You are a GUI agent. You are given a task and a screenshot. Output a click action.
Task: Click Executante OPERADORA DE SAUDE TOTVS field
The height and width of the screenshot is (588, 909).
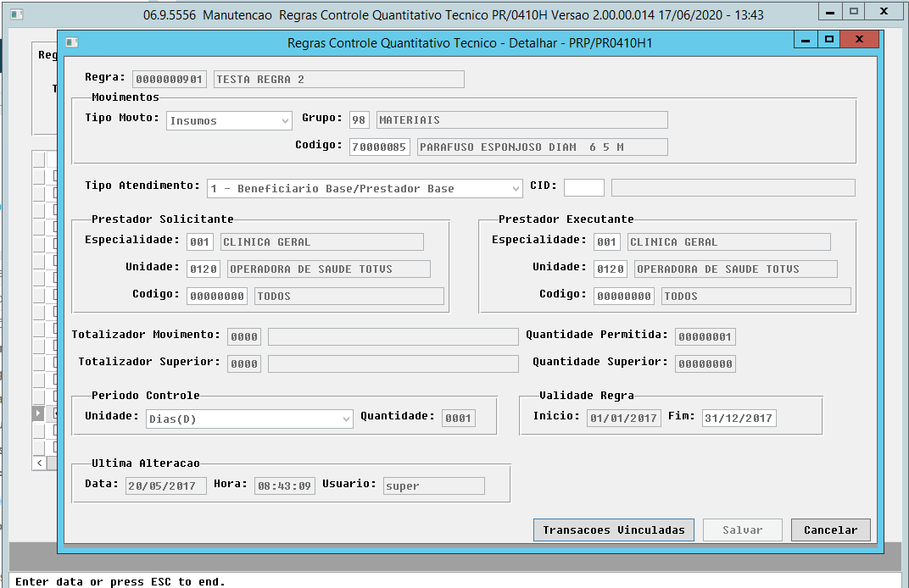(x=736, y=269)
